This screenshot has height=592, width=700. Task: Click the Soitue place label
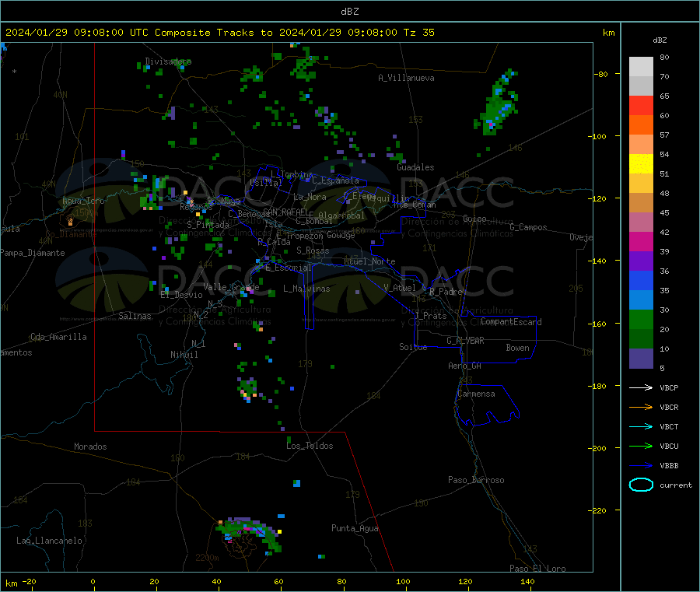[x=413, y=347]
